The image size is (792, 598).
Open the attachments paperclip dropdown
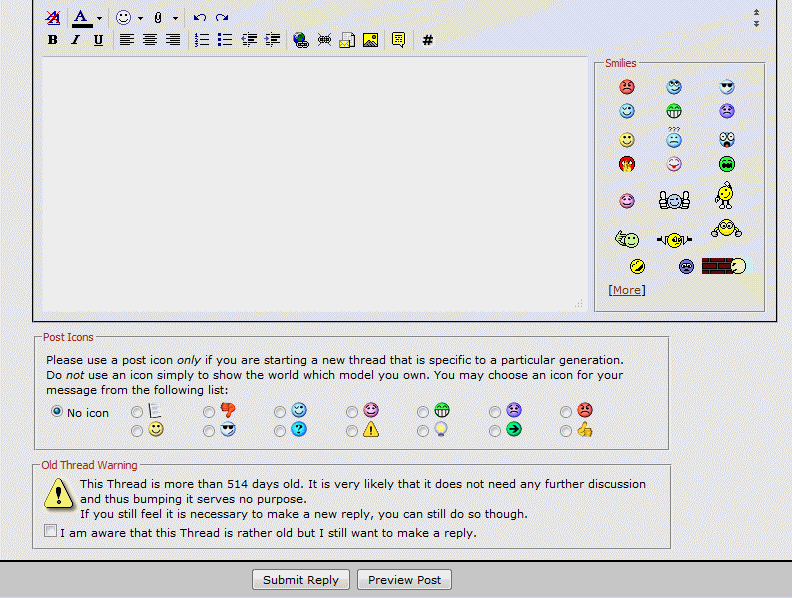(175, 18)
